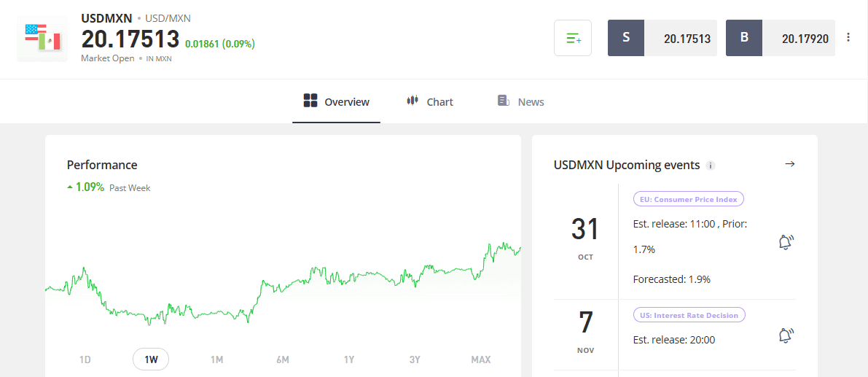Click the Overview grid icon
The height and width of the screenshot is (377, 868).
coord(310,101)
